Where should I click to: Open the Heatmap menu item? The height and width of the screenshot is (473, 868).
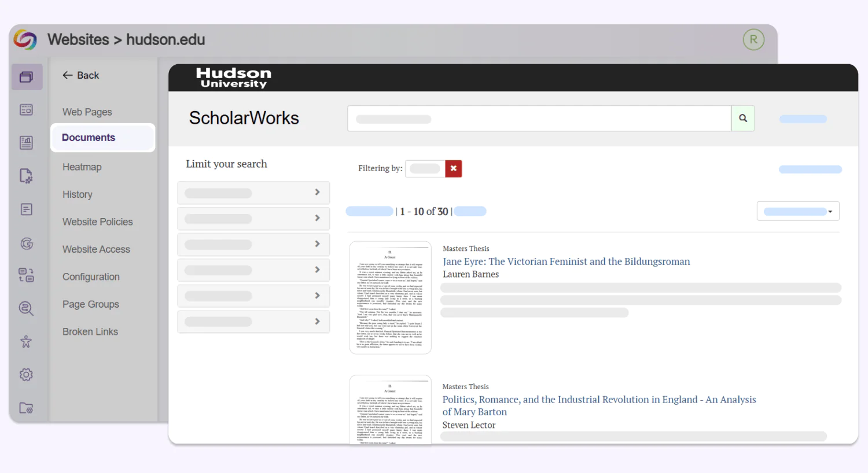[82, 167]
